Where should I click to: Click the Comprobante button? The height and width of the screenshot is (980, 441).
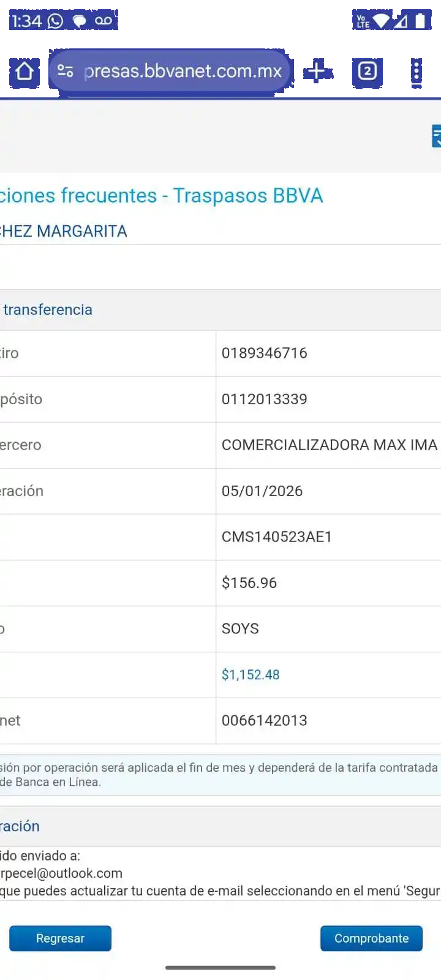pos(371,938)
